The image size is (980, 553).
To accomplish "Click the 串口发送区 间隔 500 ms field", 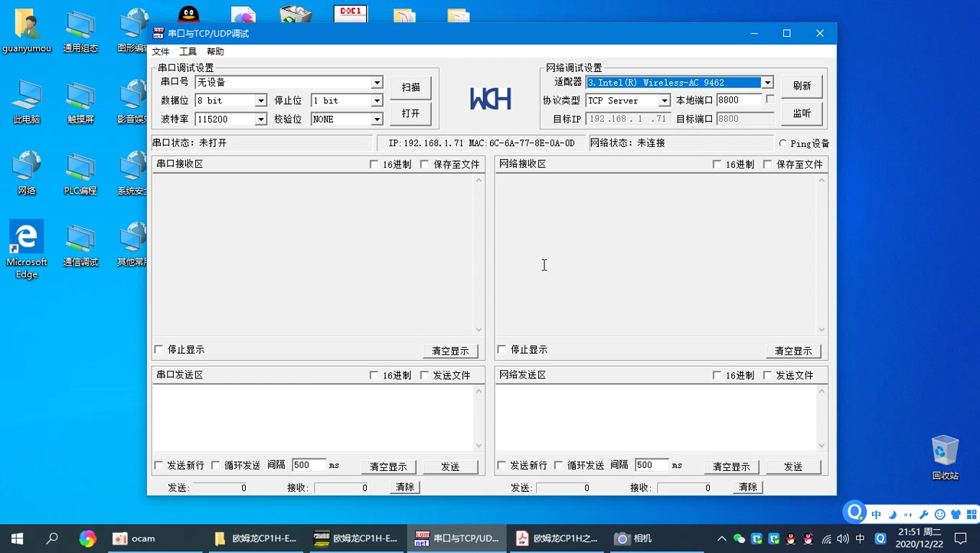I will click(309, 465).
